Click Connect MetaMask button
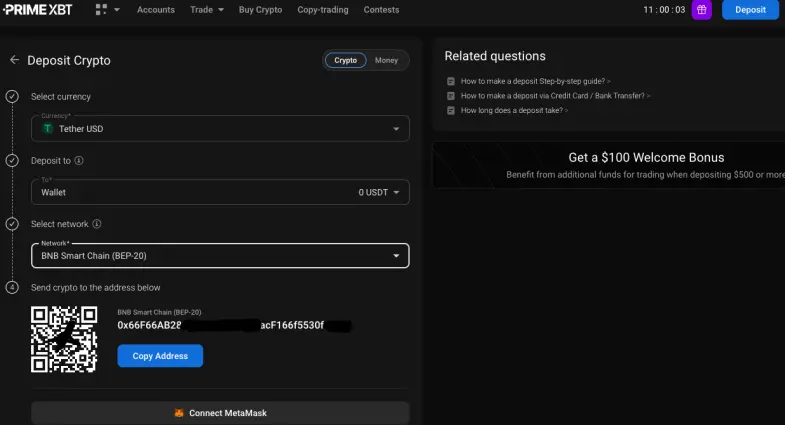This screenshot has width=785, height=425. point(220,413)
